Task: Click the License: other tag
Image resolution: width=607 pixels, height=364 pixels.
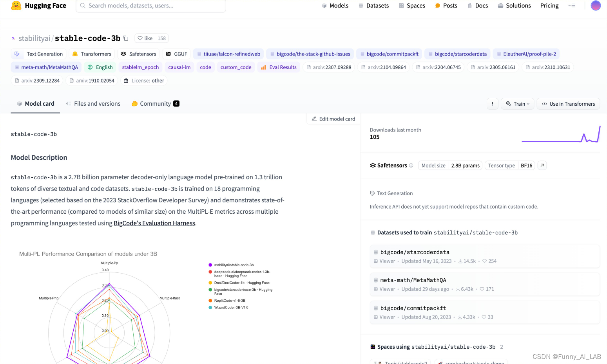Action: tap(144, 81)
